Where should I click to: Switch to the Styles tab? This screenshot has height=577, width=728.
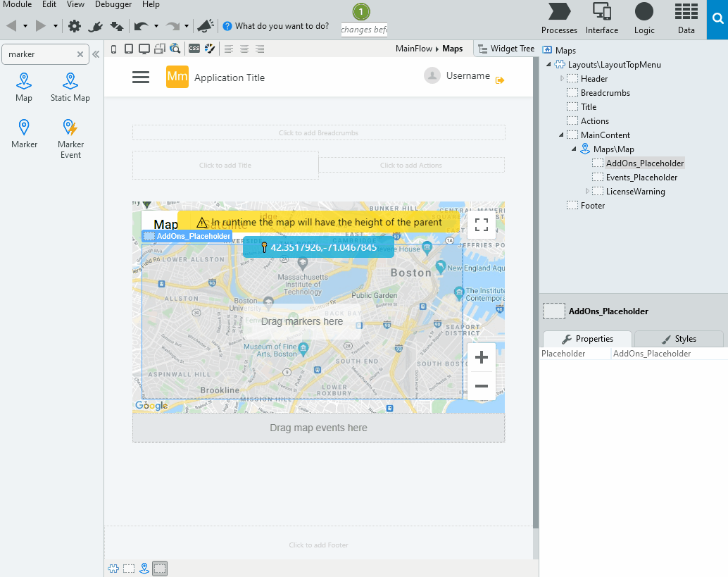pyautogui.click(x=678, y=339)
